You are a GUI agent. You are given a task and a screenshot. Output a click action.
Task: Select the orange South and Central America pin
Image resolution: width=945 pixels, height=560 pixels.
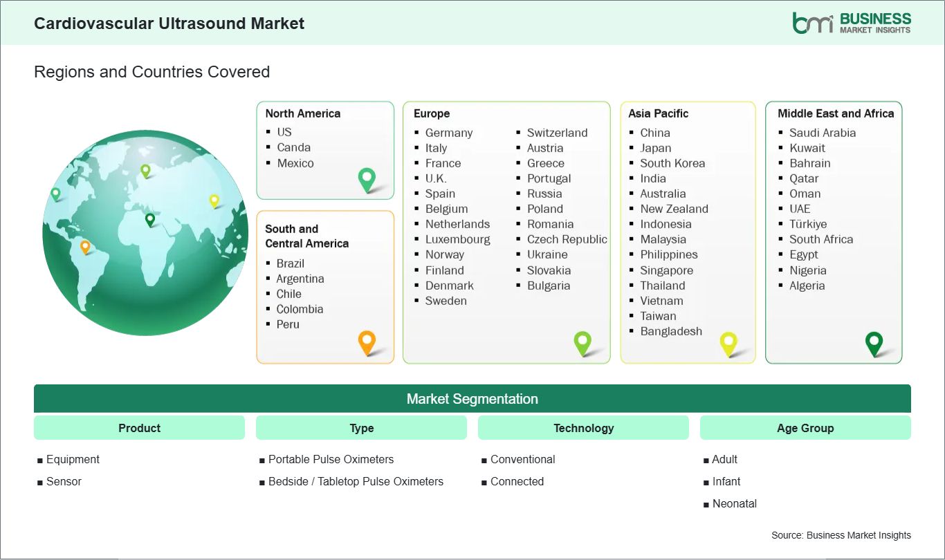click(366, 343)
